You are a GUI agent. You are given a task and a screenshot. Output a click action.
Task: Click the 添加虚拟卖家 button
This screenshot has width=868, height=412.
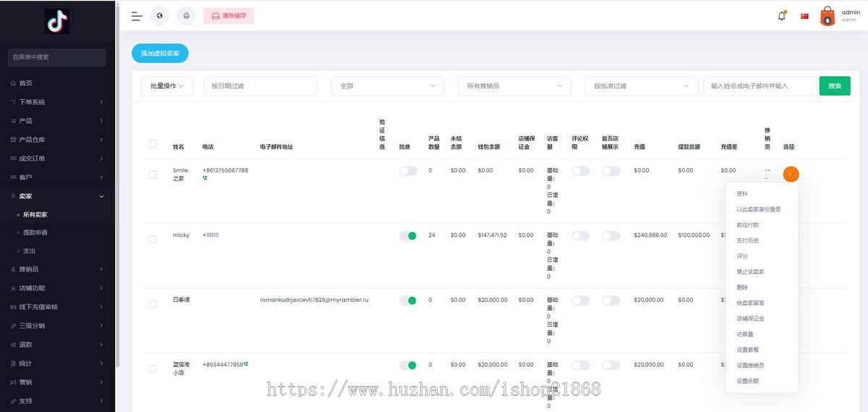[x=160, y=54]
